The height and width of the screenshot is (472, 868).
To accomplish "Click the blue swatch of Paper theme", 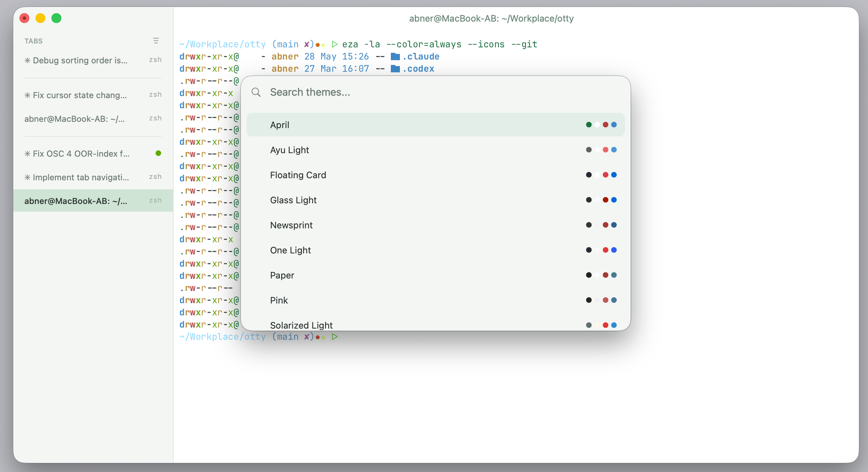I will coord(614,275).
